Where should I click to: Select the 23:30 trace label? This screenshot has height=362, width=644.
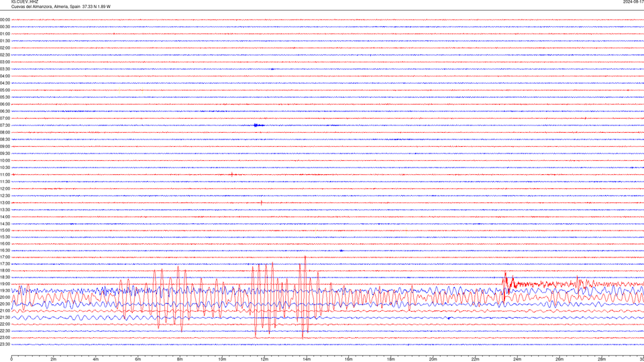[x=5, y=345]
